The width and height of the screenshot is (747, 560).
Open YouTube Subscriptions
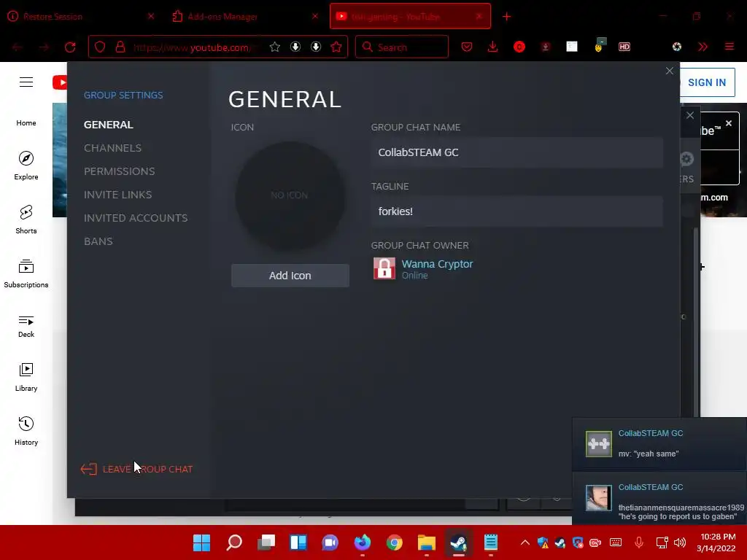[x=26, y=274]
